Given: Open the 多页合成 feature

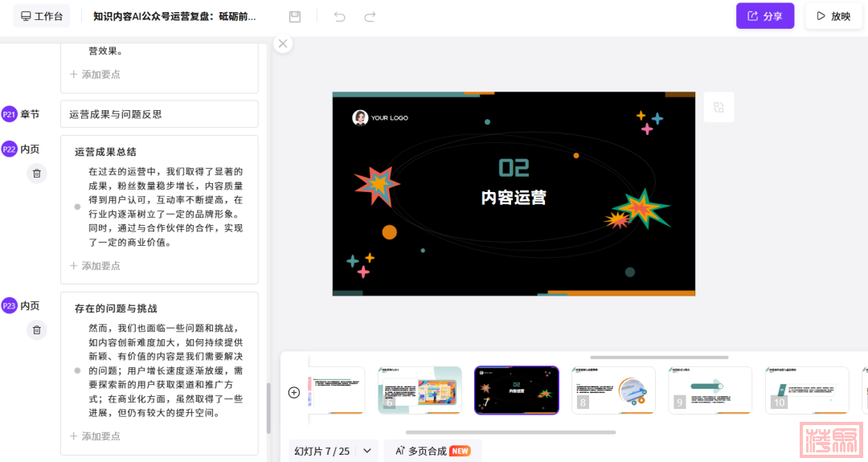Looking at the screenshot, I should 432,451.
